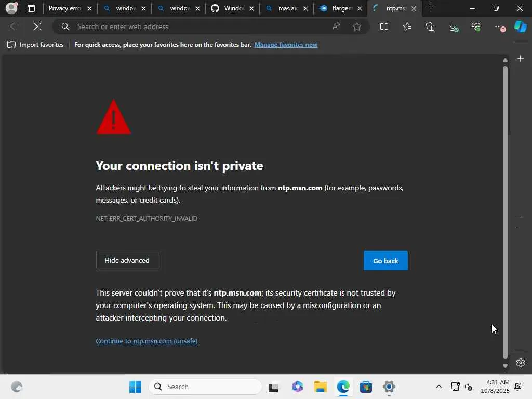Open the Collections icon
Screen dimensions: 532x399
coord(430,26)
